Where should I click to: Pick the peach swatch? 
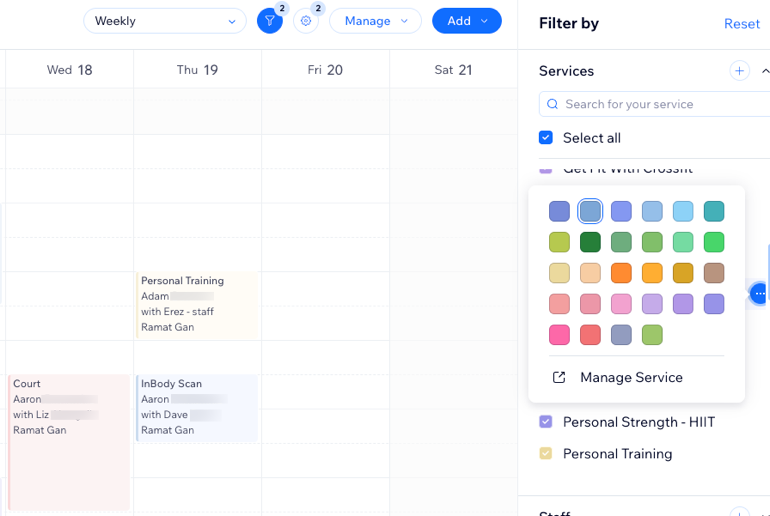590,273
